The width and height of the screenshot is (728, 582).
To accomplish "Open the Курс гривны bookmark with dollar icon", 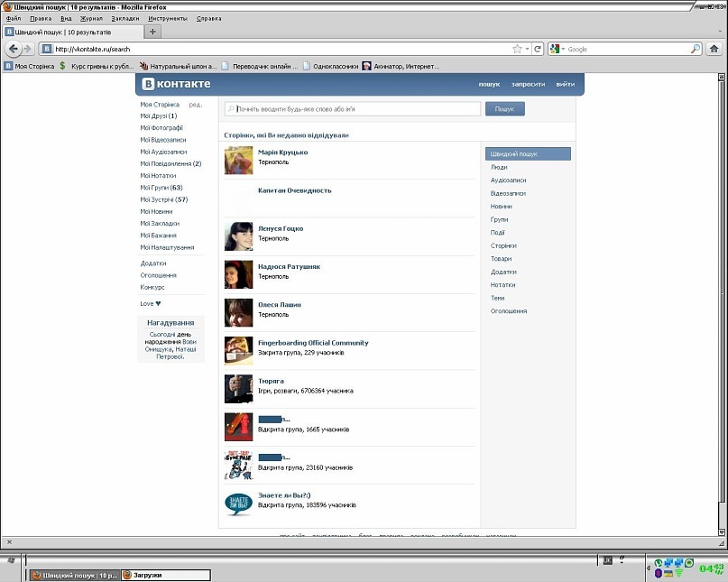I will tap(97, 66).
